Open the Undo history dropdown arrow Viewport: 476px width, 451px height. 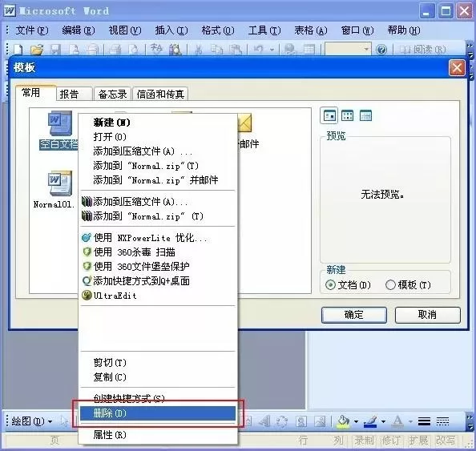tap(272, 50)
